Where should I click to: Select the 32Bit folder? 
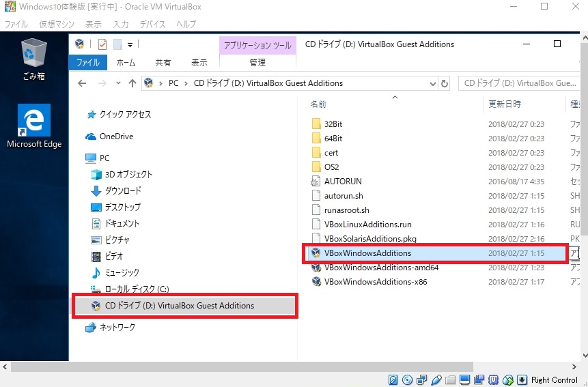click(x=333, y=124)
